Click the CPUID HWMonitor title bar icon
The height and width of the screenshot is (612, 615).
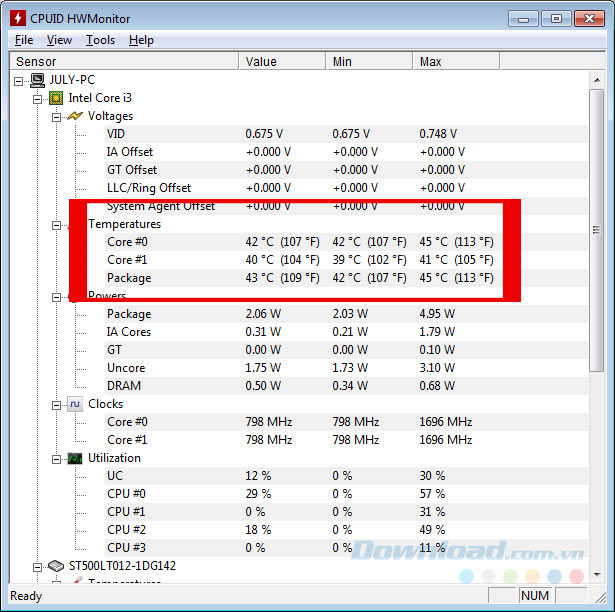pyautogui.click(x=18, y=18)
